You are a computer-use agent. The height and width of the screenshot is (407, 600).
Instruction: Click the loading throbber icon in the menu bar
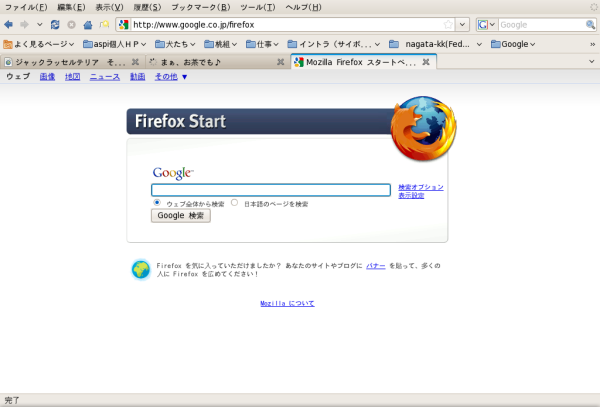pyautogui.click(x=594, y=7)
